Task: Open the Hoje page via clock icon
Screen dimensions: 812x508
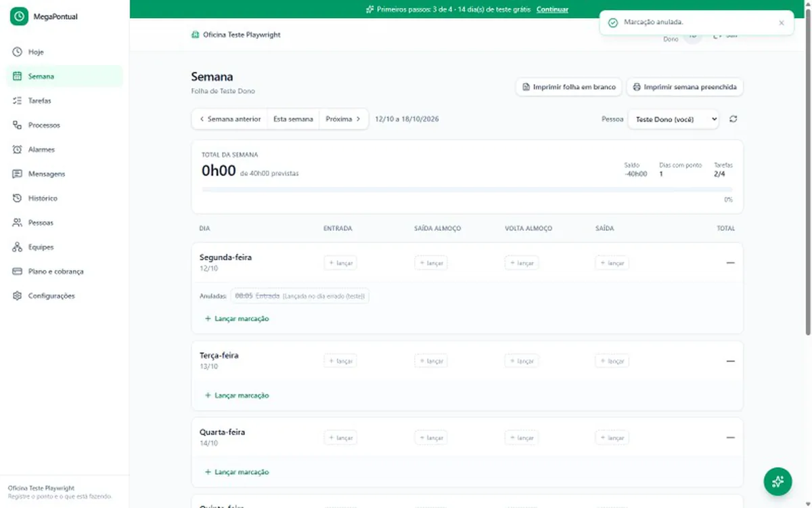Action: tap(18, 52)
